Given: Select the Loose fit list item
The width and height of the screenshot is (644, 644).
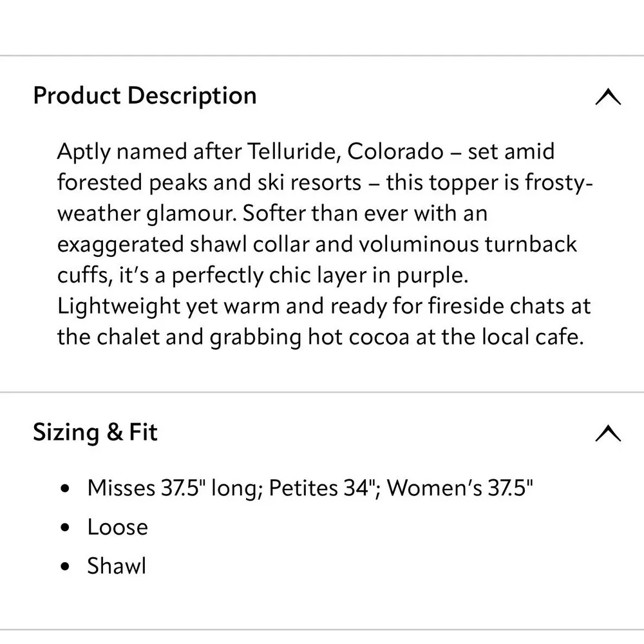Looking at the screenshot, I should pos(118,527).
